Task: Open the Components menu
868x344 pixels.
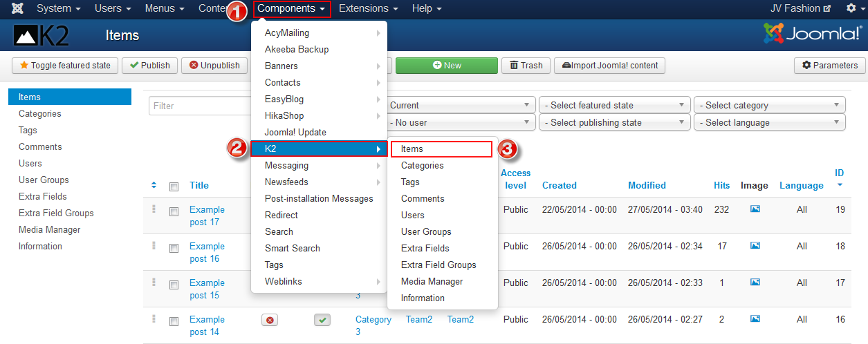Action: pos(291,8)
